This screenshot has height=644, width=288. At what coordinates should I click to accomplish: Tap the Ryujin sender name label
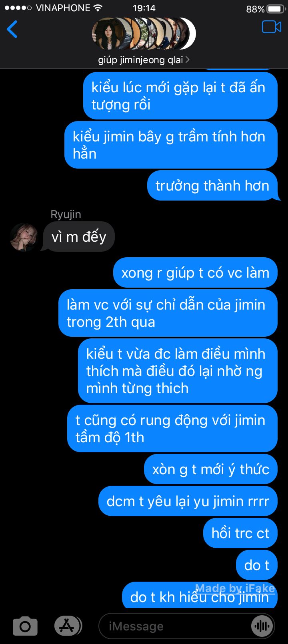[66, 215]
